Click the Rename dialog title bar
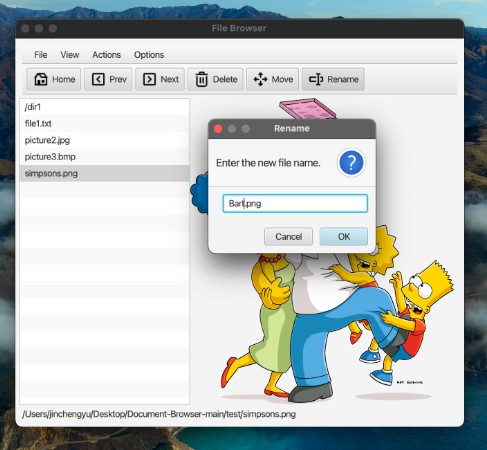 point(292,129)
